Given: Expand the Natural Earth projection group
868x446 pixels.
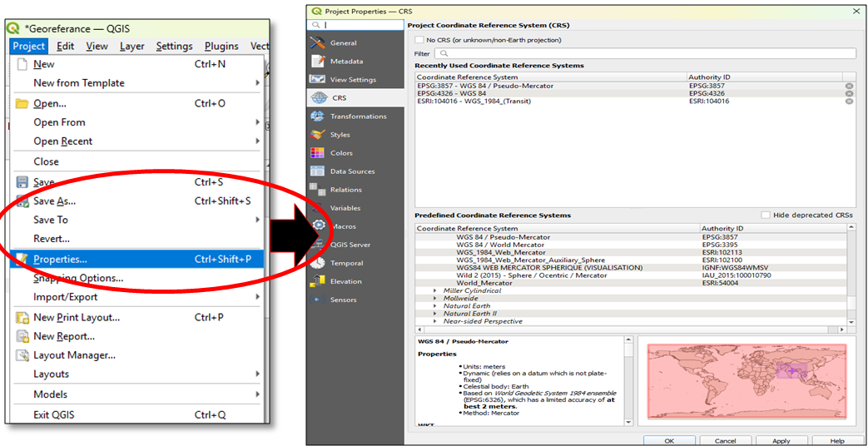Looking at the screenshot, I should 435,306.
